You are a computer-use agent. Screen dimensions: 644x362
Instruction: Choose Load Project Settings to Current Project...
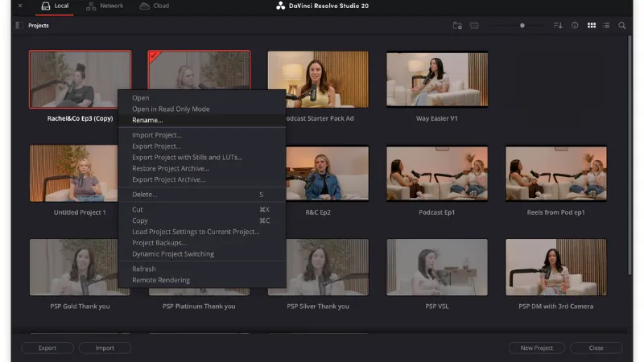(202, 232)
